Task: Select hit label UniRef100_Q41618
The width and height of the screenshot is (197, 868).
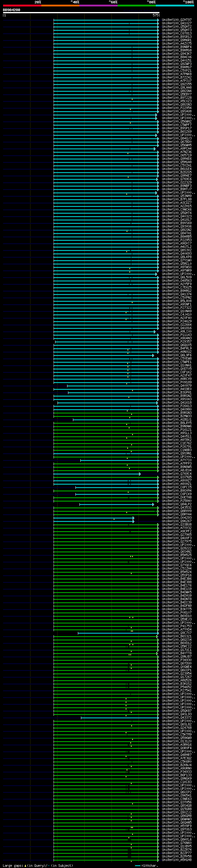Action: tap(177, 403)
